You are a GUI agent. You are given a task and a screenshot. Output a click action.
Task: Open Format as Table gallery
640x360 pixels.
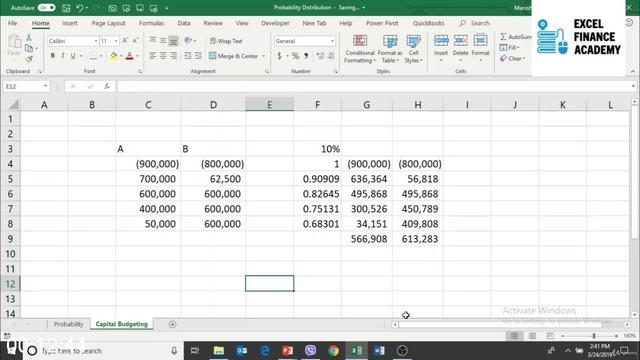tap(390, 49)
